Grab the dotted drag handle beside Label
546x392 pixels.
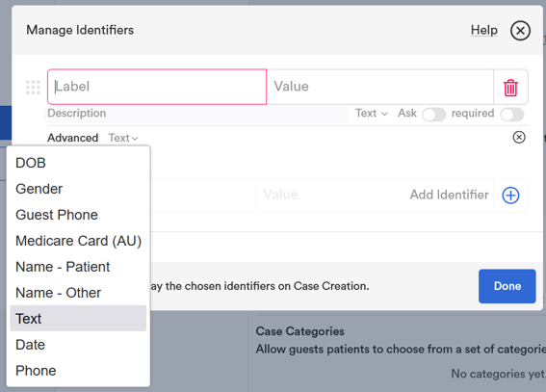(x=33, y=87)
